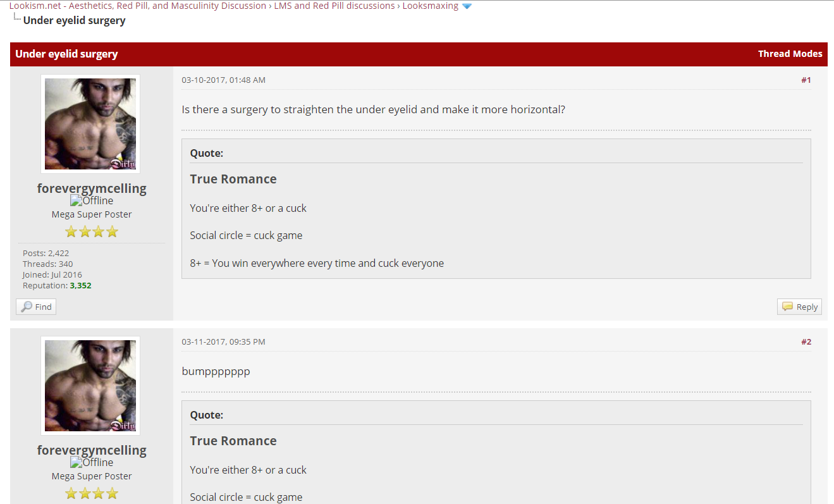Click 'Posts: 2,422' stat in post #1
This screenshot has height=504, width=834.
[x=46, y=254]
